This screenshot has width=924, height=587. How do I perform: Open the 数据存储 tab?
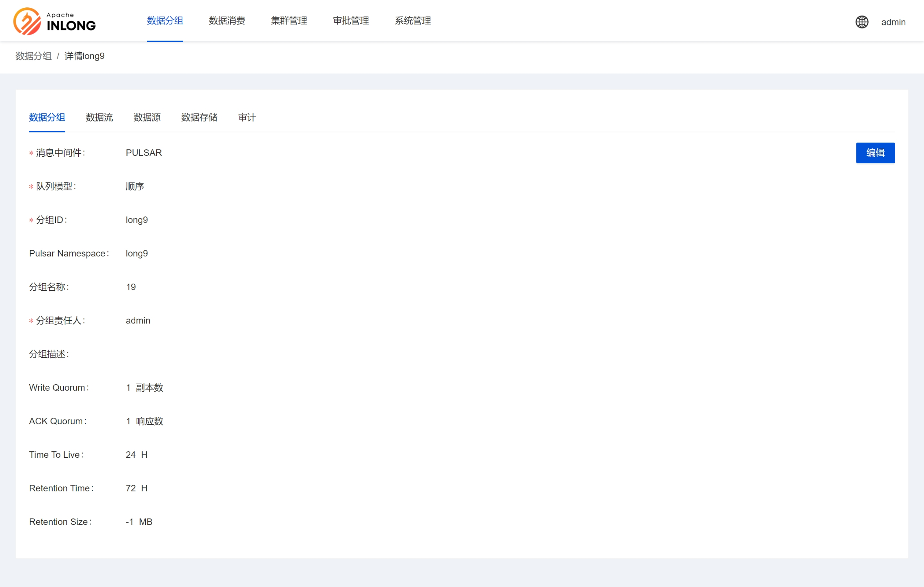pos(199,117)
